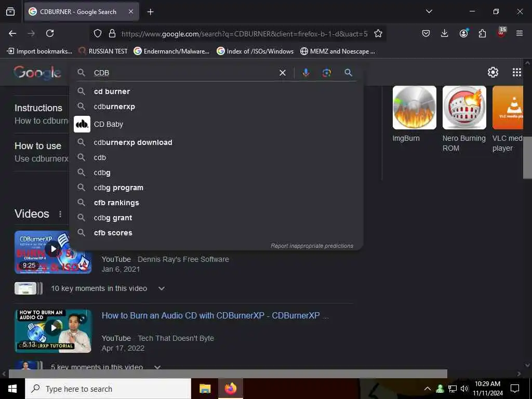Open the tracking protection shield icon

(x=98, y=33)
